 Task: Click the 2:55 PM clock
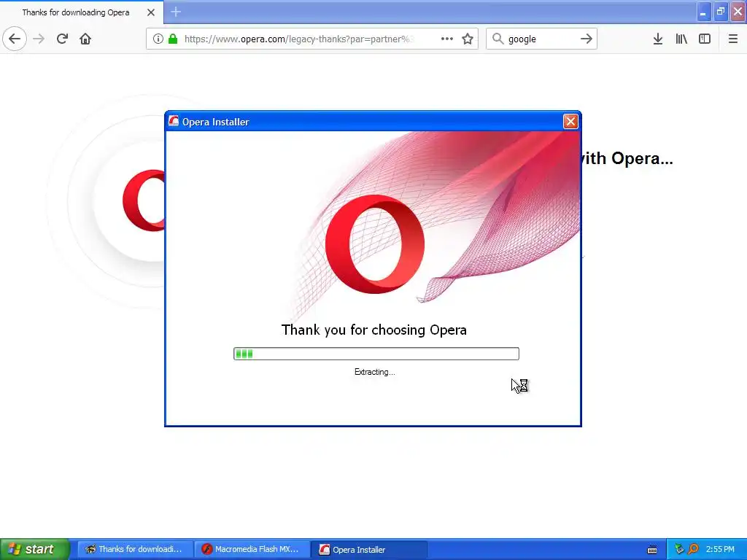[720, 549]
